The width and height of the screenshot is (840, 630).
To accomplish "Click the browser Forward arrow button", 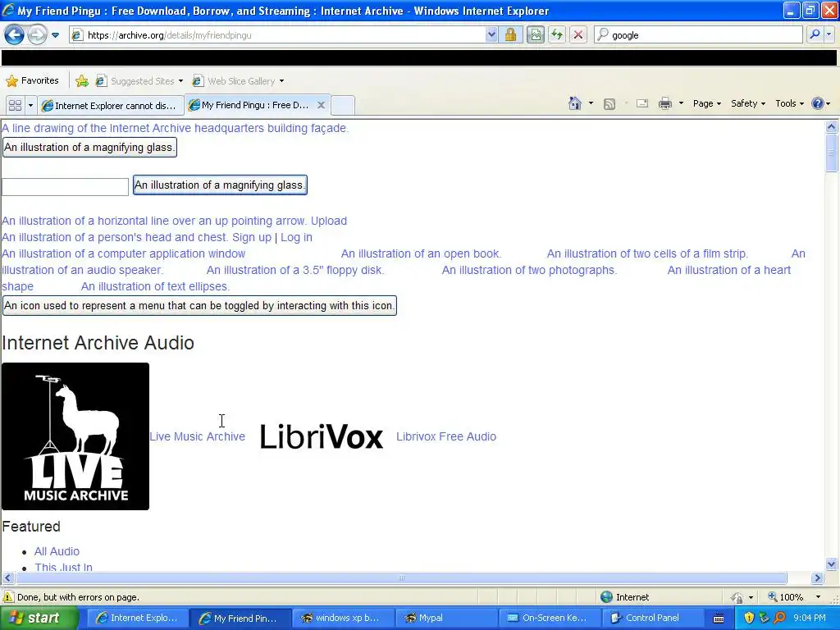I will coord(37,34).
